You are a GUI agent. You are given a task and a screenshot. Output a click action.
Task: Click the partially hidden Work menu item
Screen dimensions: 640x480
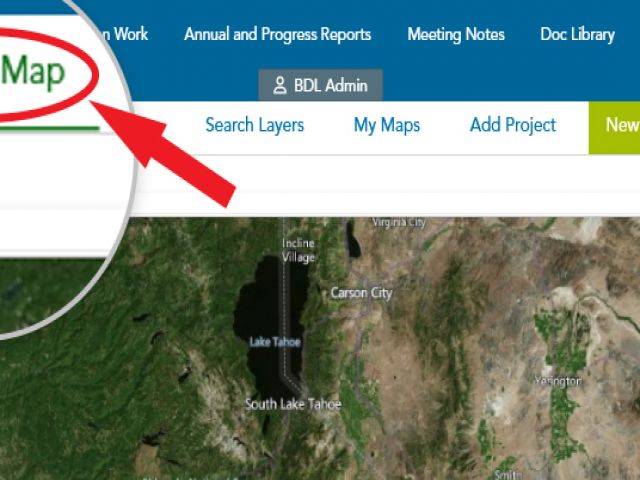click(127, 34)
